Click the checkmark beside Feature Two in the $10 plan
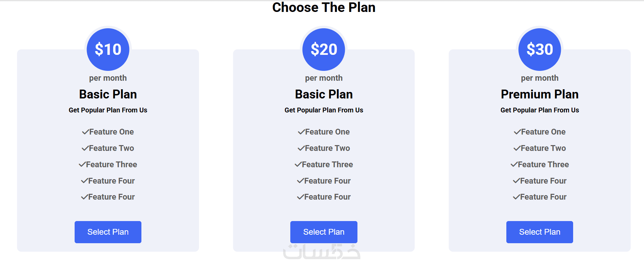This screenshot has width=644, height=265. coord(85,148)
